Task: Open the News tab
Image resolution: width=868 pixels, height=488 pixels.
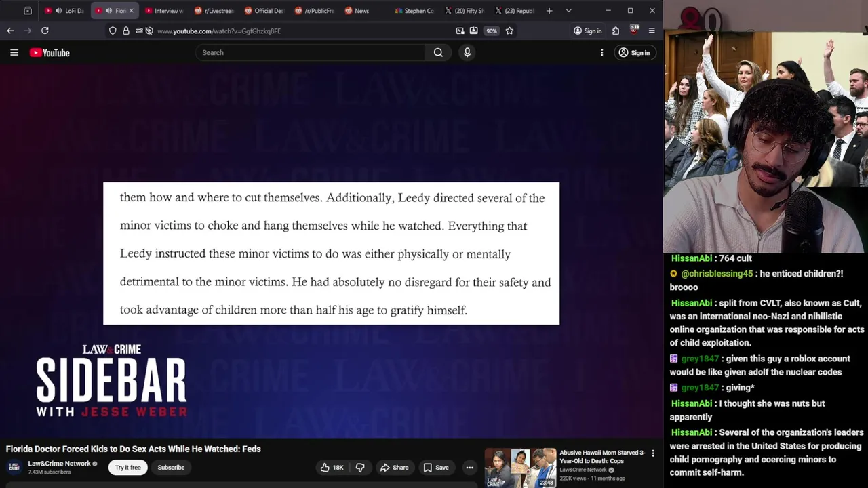Action: click(x=364, y=11)
